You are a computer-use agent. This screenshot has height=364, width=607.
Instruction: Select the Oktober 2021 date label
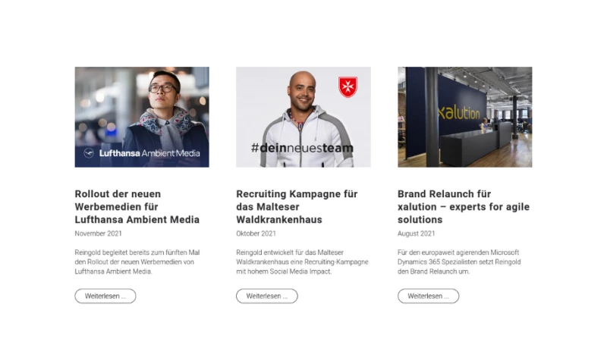256,234
